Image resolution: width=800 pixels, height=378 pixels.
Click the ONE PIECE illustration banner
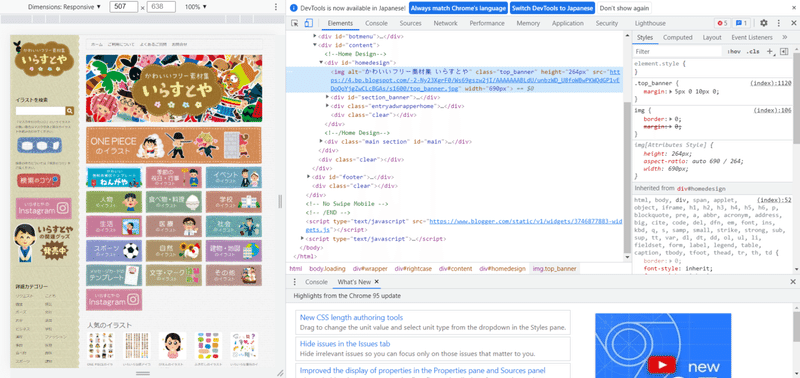173,145
